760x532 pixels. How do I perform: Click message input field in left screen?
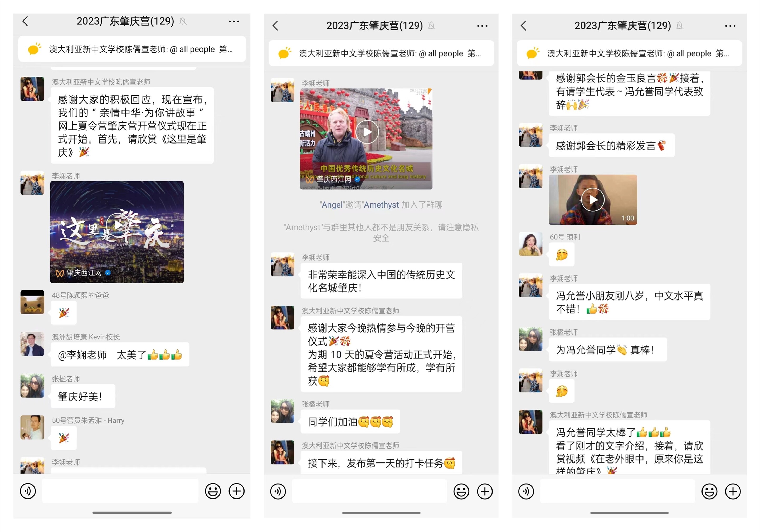120,491
